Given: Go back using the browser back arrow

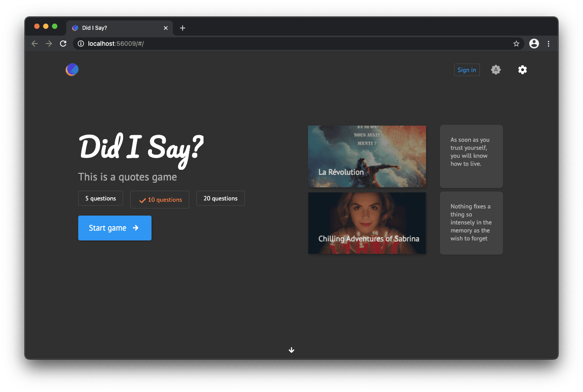Looking at the screenshot, I should click(x=35, y=44).
